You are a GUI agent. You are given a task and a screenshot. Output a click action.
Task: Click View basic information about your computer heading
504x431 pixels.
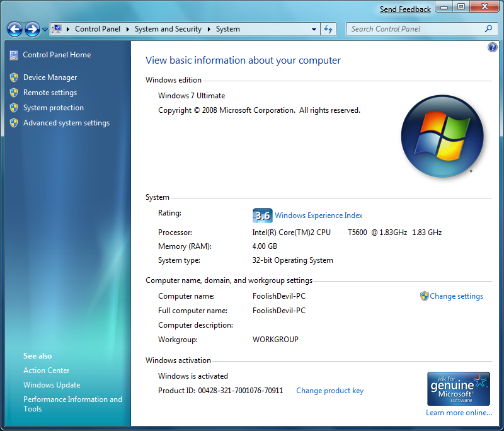pos(243,60)
